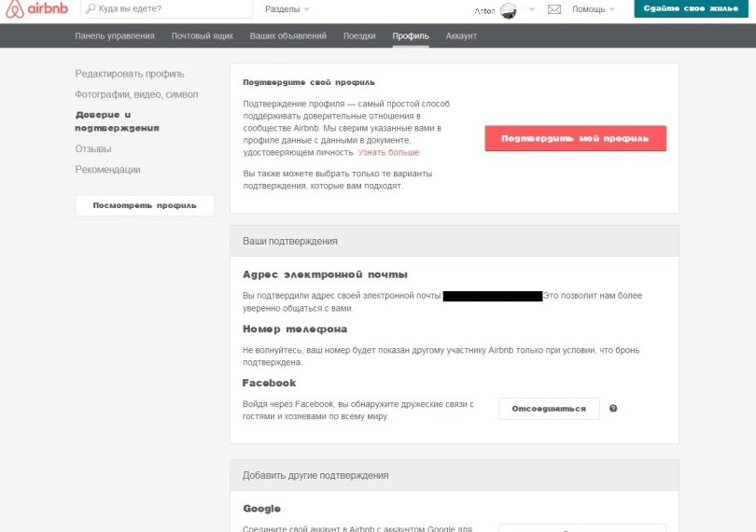Click the Отсоединиться Facebook button

[x=549, y=409]
